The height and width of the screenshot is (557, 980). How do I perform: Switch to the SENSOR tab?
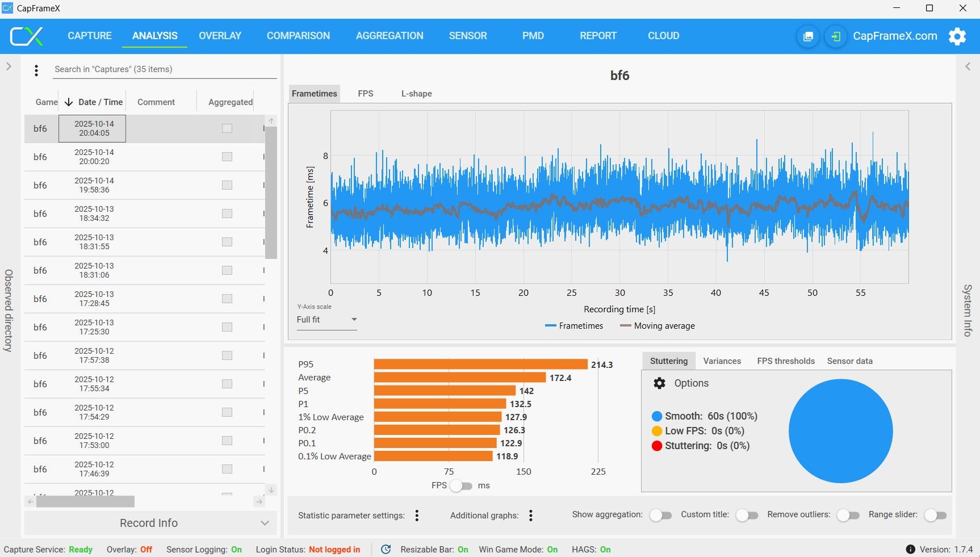click(468, 36)
